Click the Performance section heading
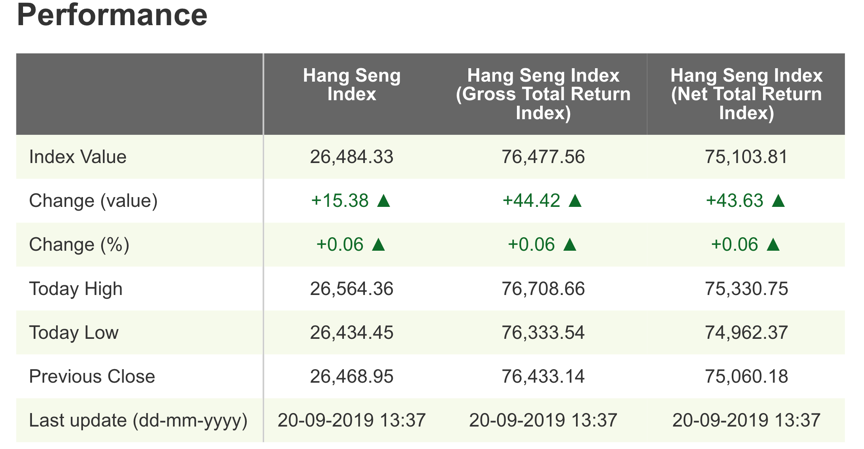Screen dimensions: 864x449 tap(112, 16)
